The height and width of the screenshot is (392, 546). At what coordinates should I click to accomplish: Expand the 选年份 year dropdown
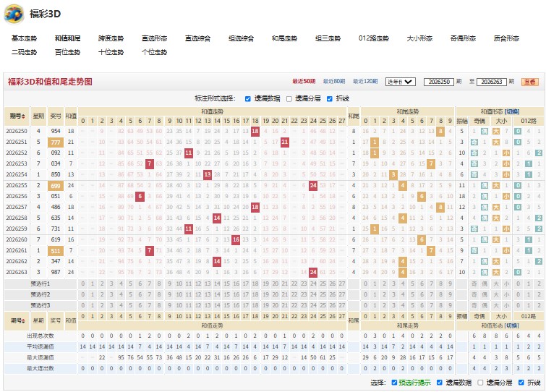pos(401,82)
